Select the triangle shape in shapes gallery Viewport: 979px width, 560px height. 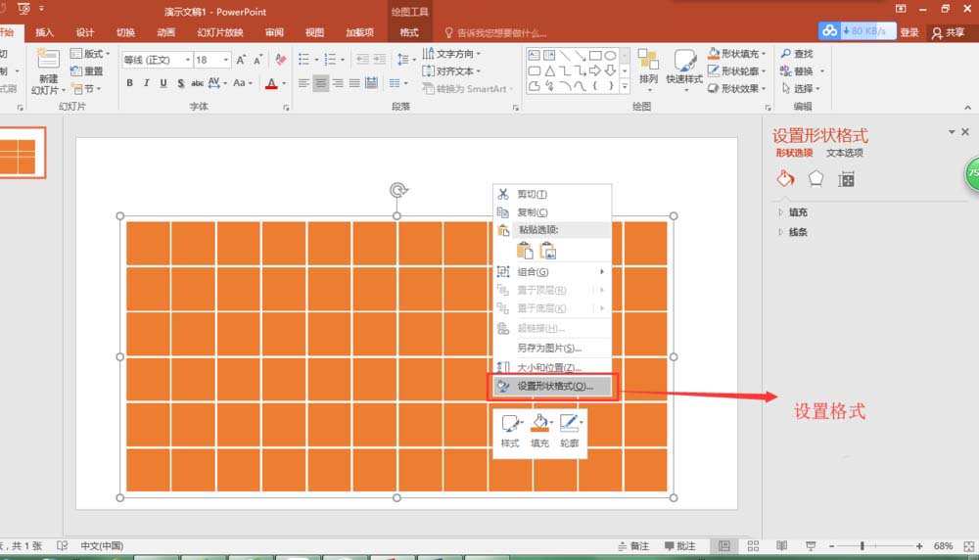[549, 71]
